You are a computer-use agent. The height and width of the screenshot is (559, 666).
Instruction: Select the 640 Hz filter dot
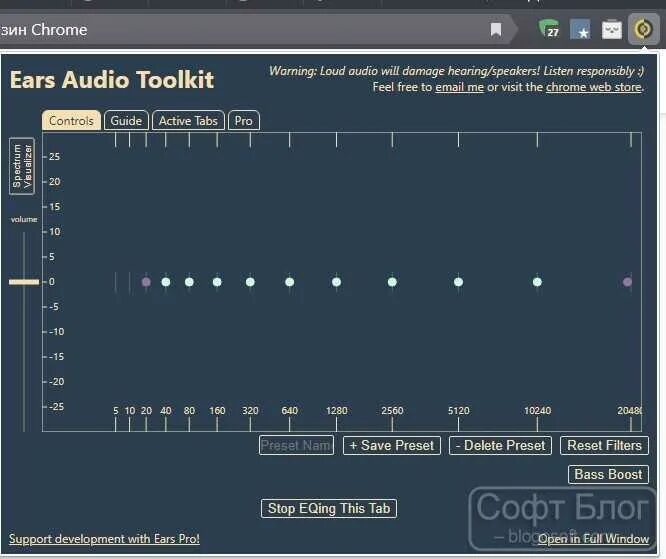coord(290,282)
